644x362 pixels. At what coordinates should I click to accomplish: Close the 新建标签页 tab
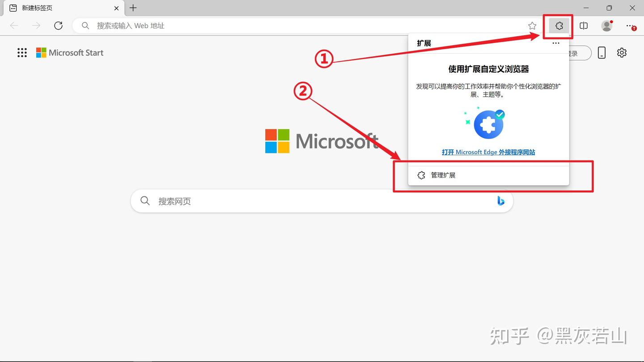coord(116,8)
